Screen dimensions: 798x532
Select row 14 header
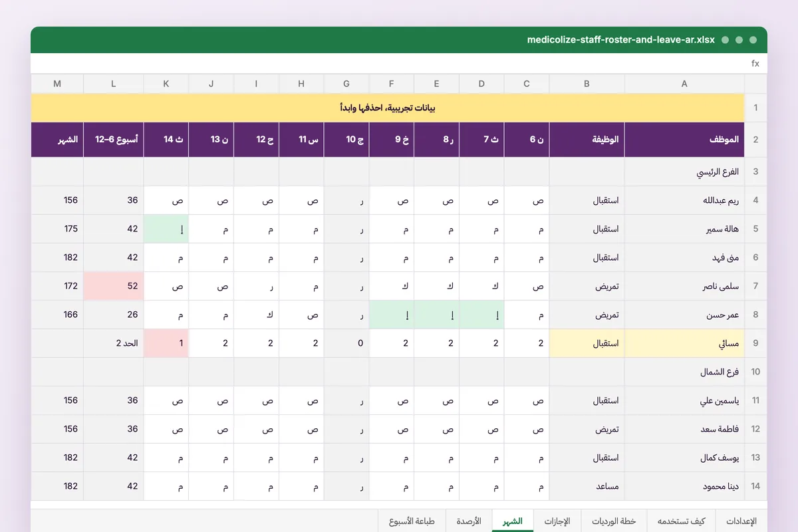point(755,486)
